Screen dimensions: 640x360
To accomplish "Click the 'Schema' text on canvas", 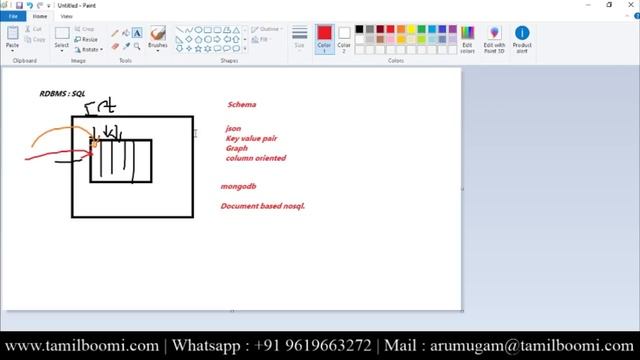I will click(242, 104).
